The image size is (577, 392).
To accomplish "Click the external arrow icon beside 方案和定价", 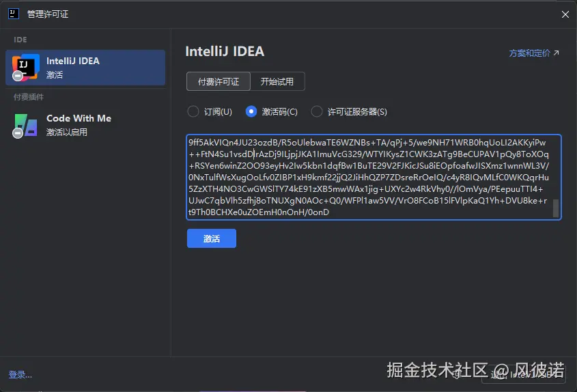I will click(x=556, y=53).
